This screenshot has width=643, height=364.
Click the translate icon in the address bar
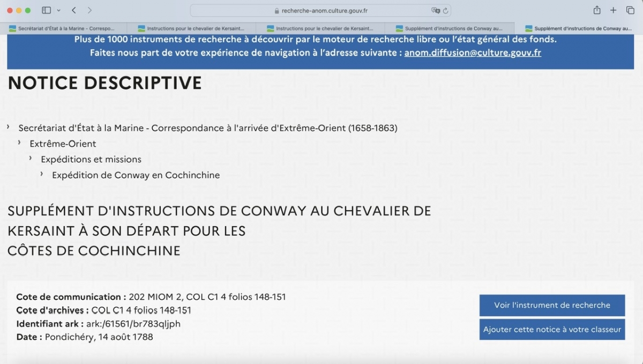coord(436,11)
